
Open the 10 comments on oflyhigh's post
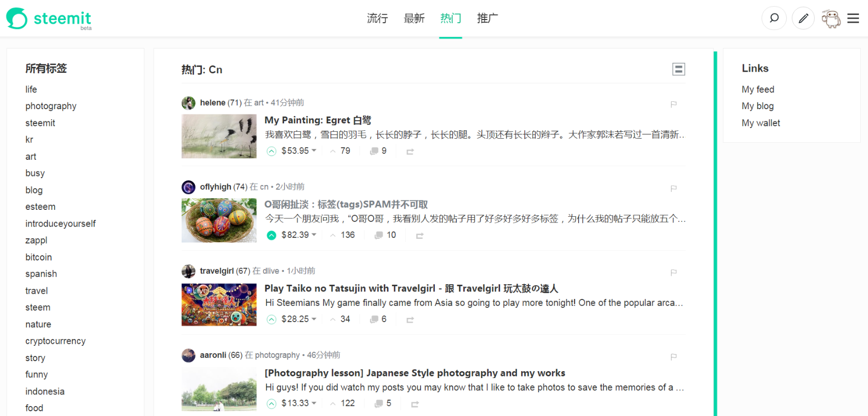(x=385, y=235)
